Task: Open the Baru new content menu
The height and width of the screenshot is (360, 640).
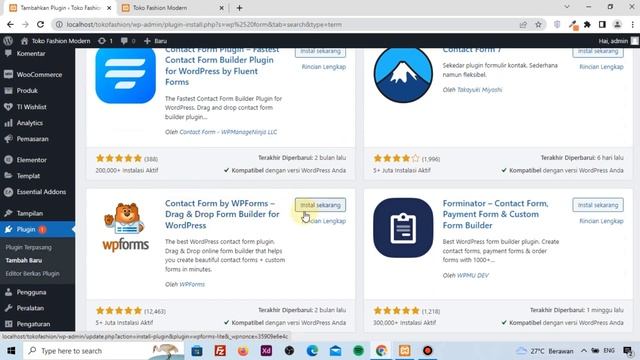Action: [156, 41]
